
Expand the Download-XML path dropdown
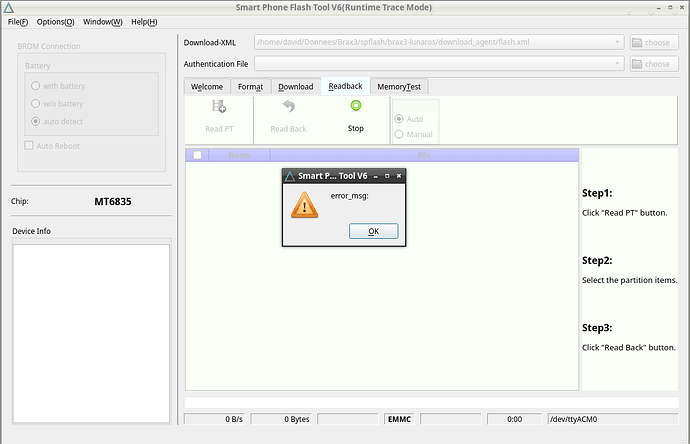tap(617, 42)
